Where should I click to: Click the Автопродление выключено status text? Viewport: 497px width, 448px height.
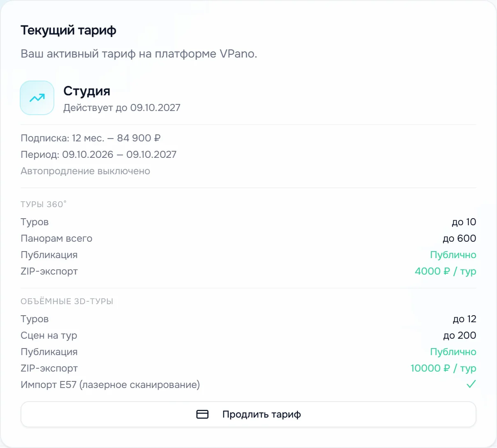[x=86, y=171]
